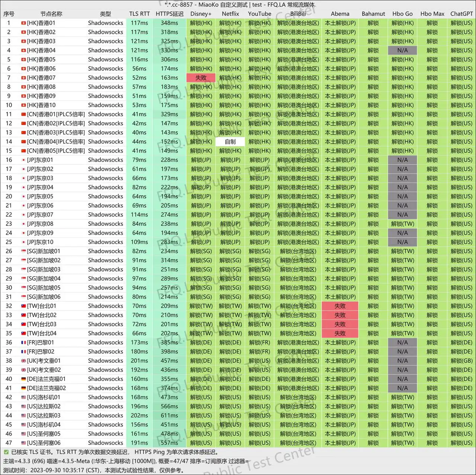Click the Shadowsocks type cell for 东京07
Screen dimensions: 476x475
tap(106, 215)
